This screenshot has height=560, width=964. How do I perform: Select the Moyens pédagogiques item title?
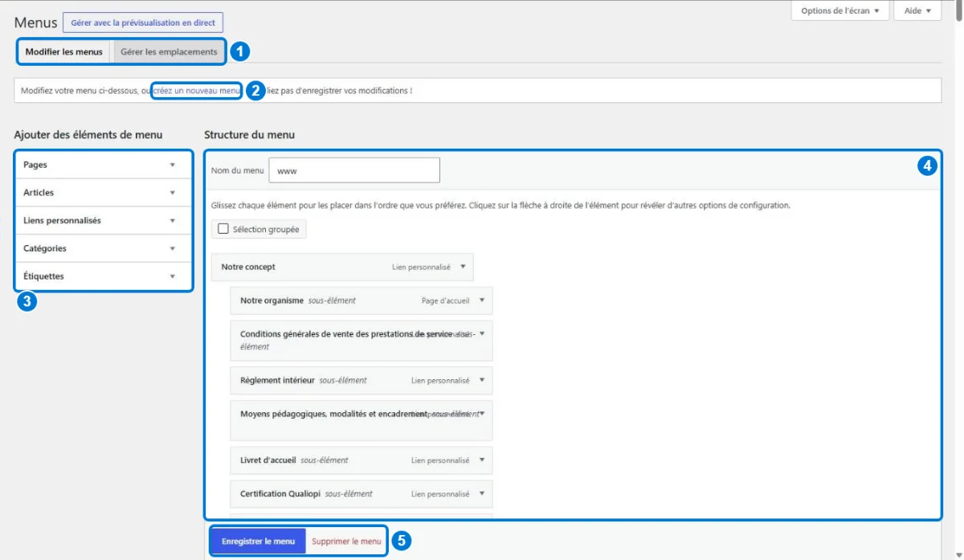coord(334,414)
